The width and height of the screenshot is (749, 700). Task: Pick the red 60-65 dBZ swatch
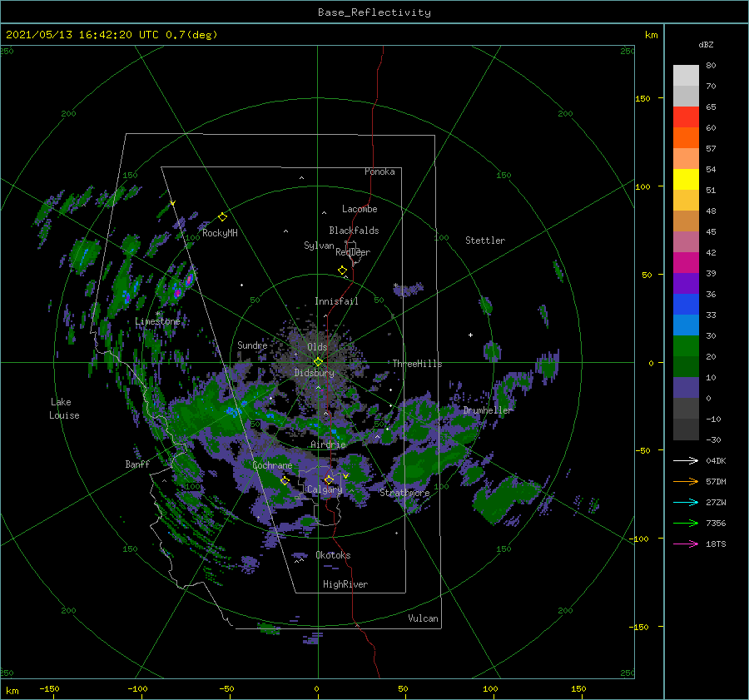pyautogui.click(x=686, y=117)
